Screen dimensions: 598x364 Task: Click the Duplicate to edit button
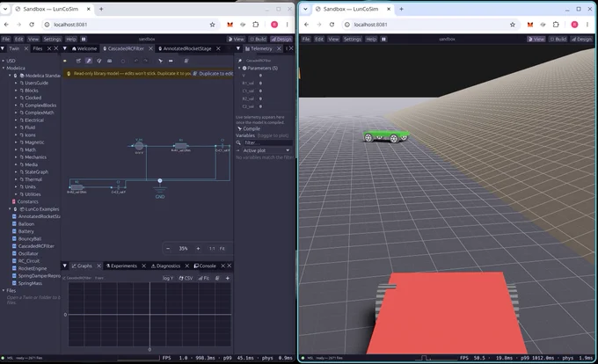pos(213,74)
